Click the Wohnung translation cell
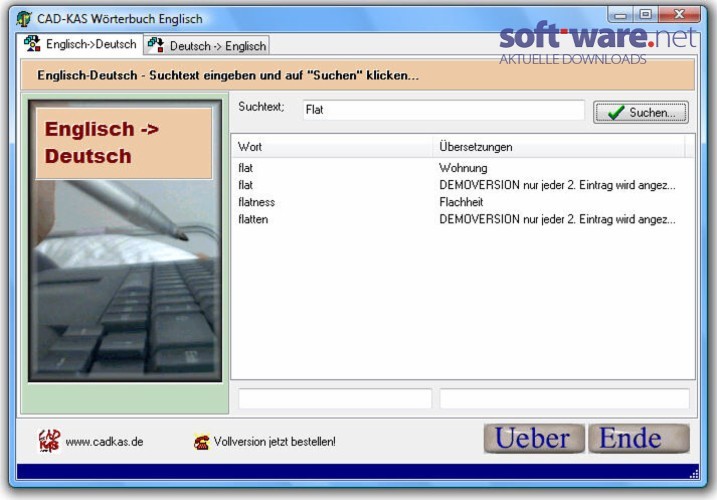 [463, 168]
